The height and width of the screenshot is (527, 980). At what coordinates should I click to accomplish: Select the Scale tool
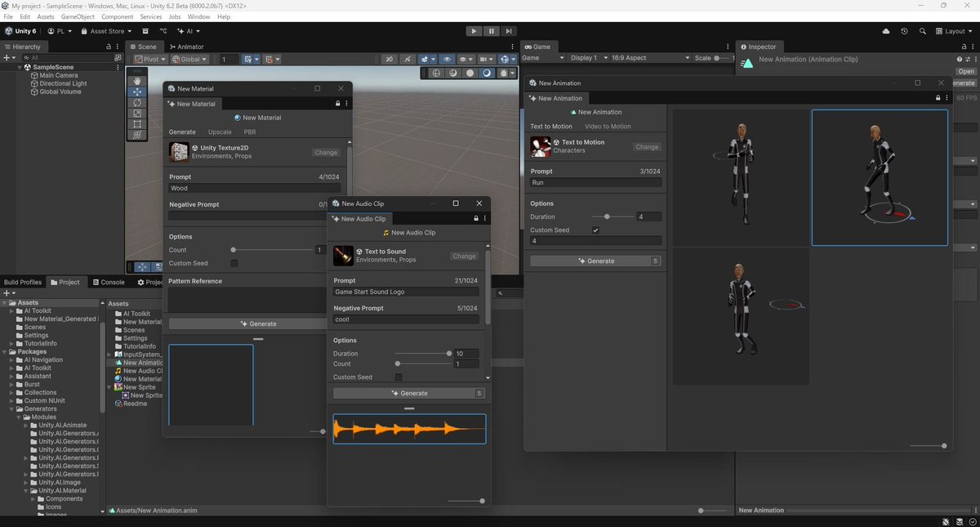pos(136,112)
